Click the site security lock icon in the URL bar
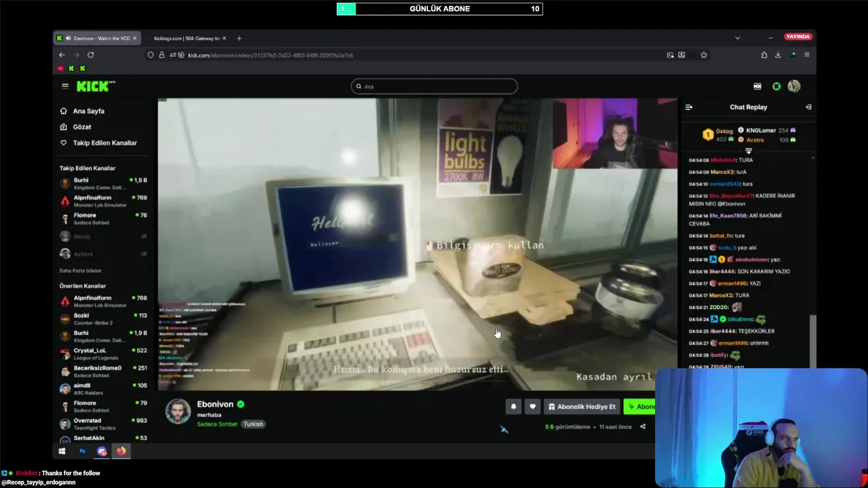Viewport: 868px width, 488px height. [x=161, y=55]
